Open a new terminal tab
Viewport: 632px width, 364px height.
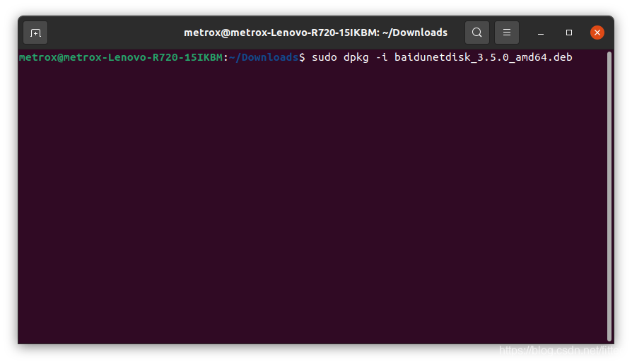pyautogui.click(x=35, y=33)
